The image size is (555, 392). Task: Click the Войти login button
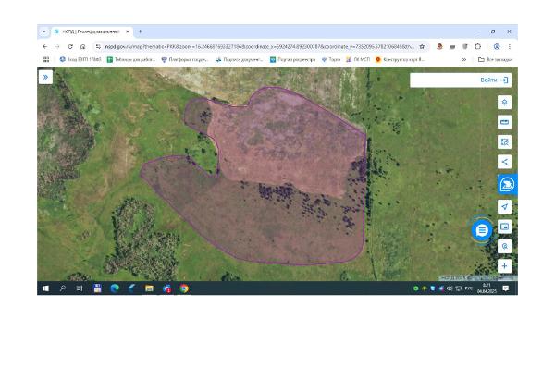point(494,80)
